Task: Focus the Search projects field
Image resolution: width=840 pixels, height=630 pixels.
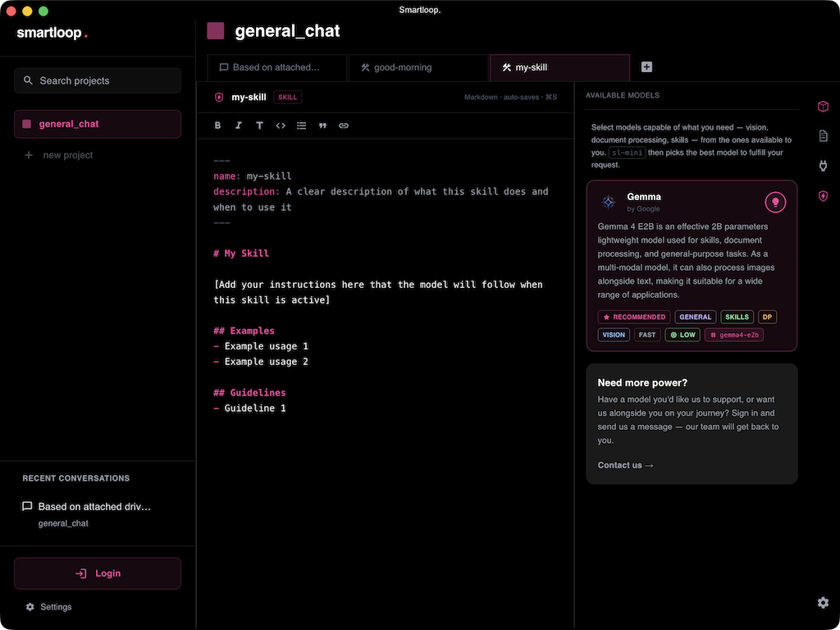Action: (98, 80)
